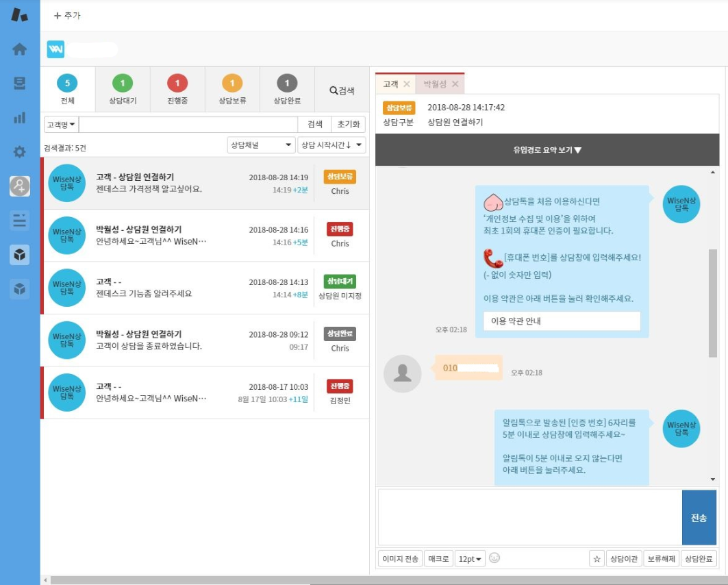728x585 pixels.
Task: Click the highlighted person-search sidebar icon
Action: 19,186
